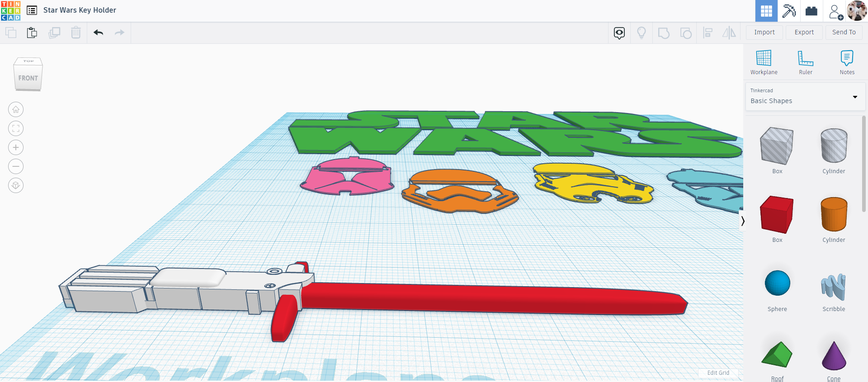Select the Copy tool icon

(x=11, y=33)
